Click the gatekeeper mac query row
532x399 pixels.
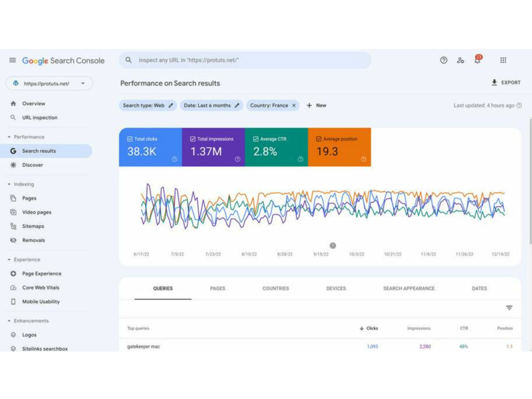[320, 346]
